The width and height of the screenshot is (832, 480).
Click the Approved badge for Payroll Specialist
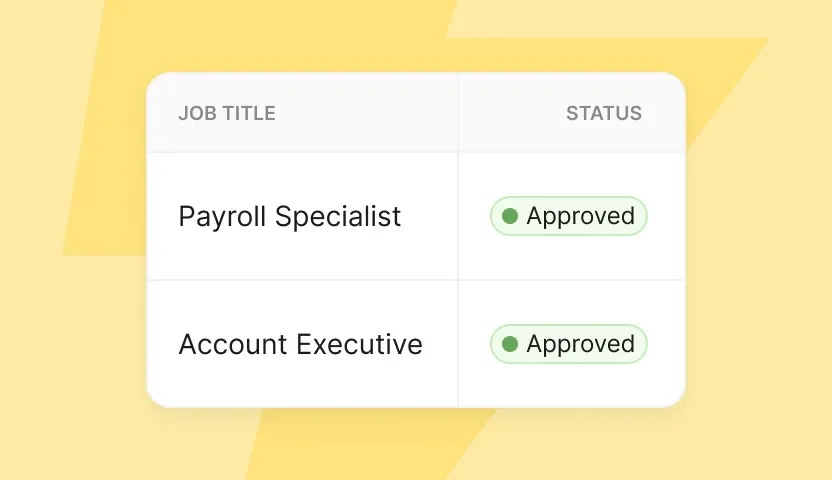click(569, 216)
